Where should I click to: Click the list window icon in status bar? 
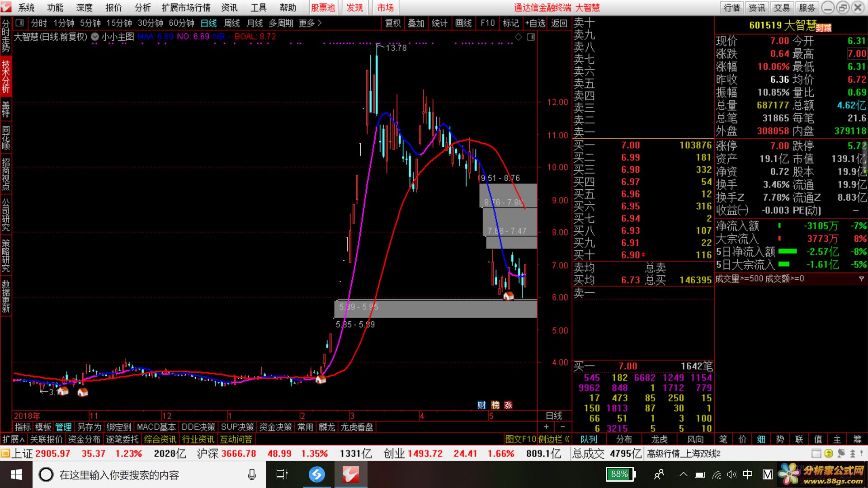point(816,453)
